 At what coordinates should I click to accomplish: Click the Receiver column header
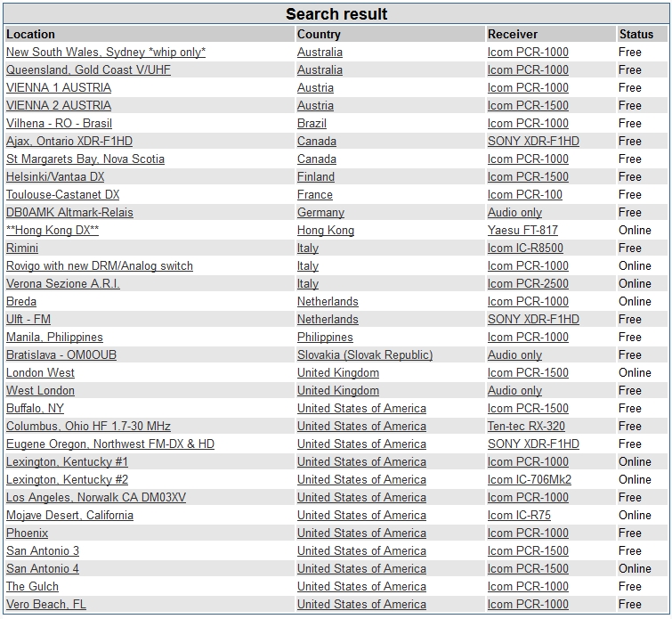[513, 34]
